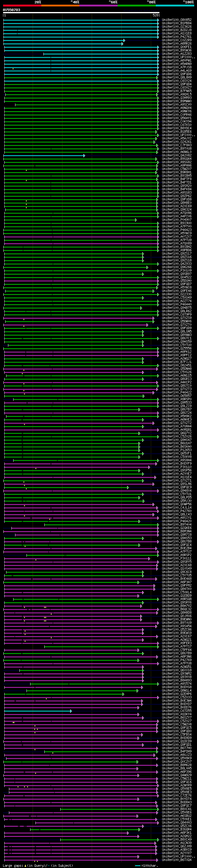The height and width of the screenshot is (868, 197).
Task: Click the red 20% identity legend segment
Action: 22,6
